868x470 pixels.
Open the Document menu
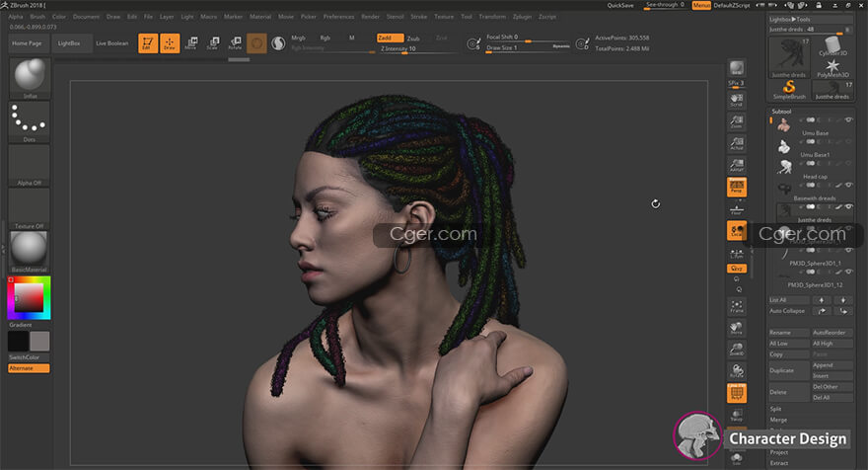86,17
